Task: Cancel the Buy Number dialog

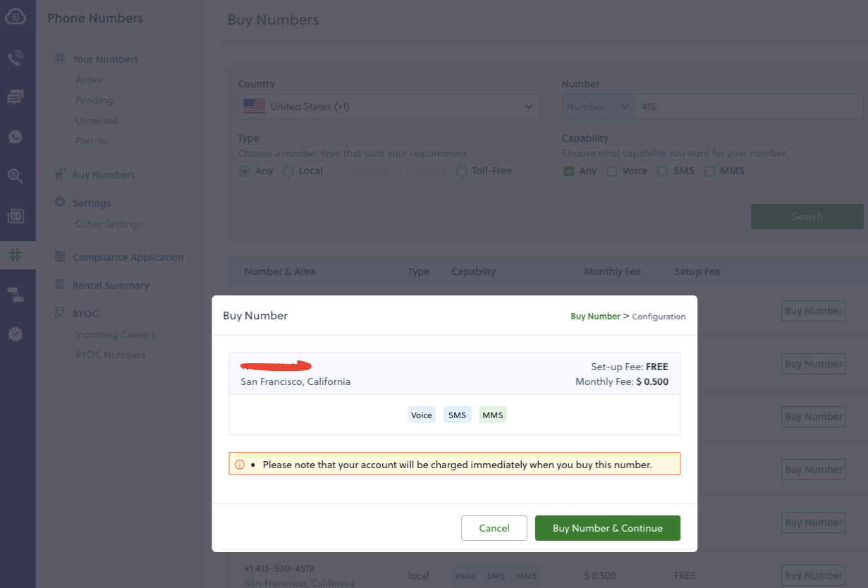Action: 494,527
